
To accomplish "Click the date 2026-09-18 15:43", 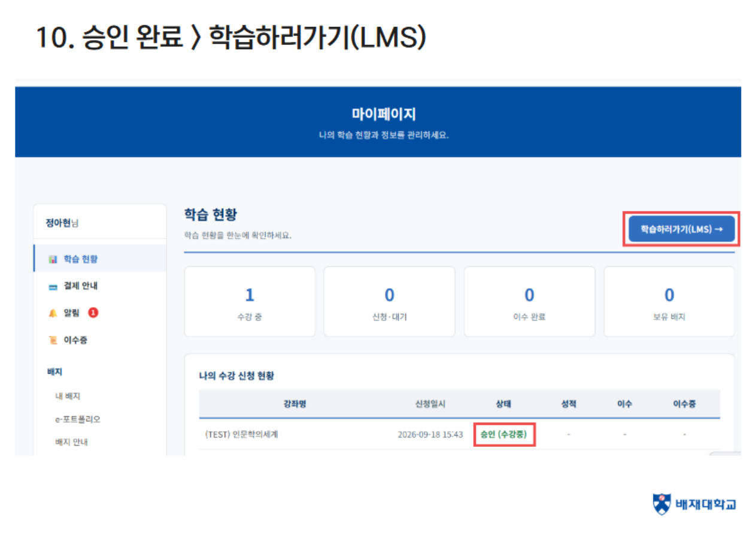I will tap(430, 434).
